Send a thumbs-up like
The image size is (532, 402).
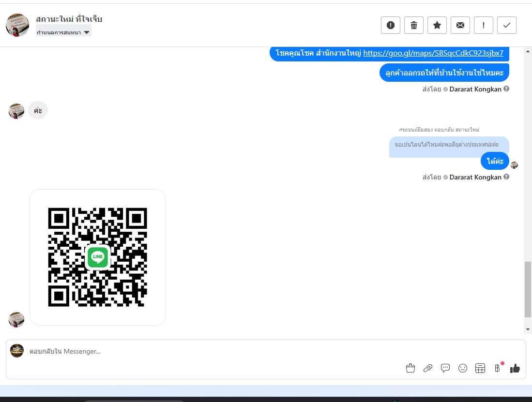515,368
